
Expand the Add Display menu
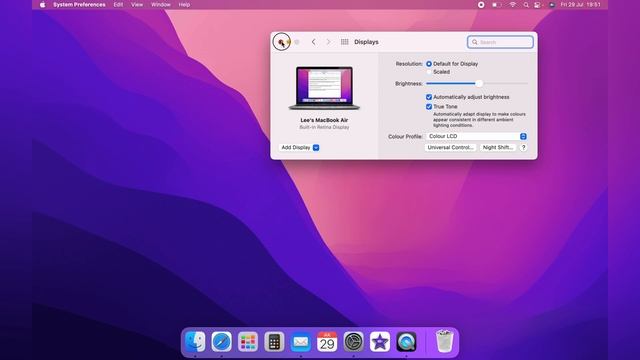300,147
